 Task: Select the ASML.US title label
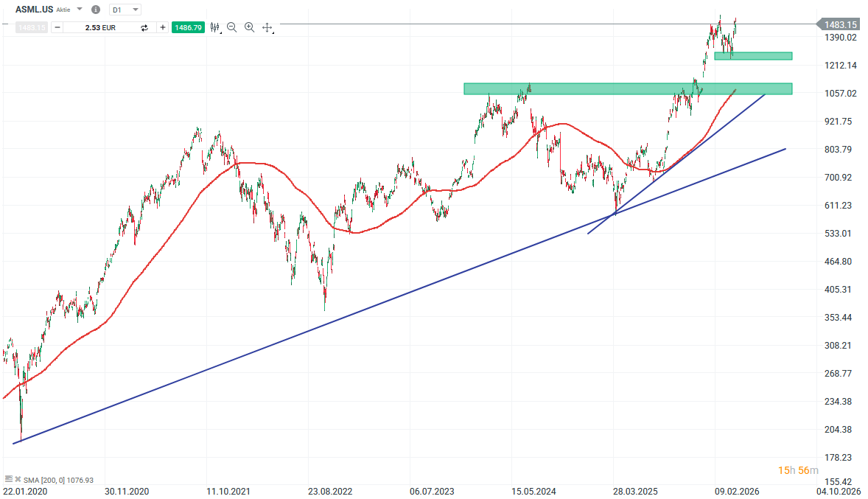point(33,10)
